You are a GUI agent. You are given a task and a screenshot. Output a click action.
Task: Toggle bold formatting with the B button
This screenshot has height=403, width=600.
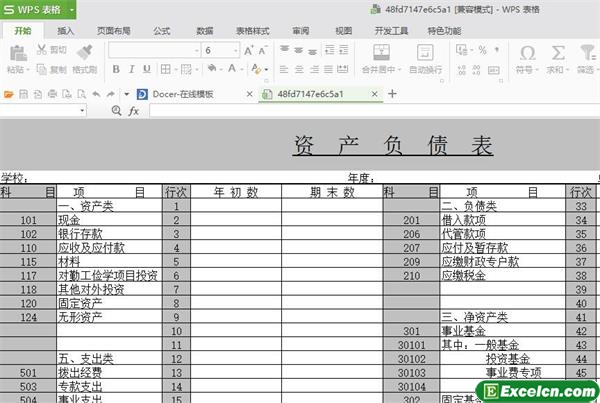(116, 70)
